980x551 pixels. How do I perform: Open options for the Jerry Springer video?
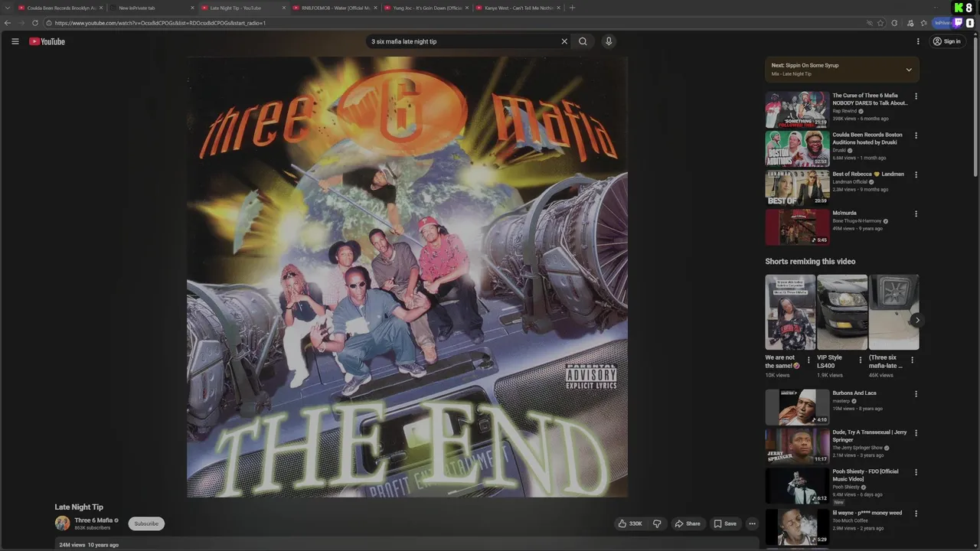tap(916, 433)
